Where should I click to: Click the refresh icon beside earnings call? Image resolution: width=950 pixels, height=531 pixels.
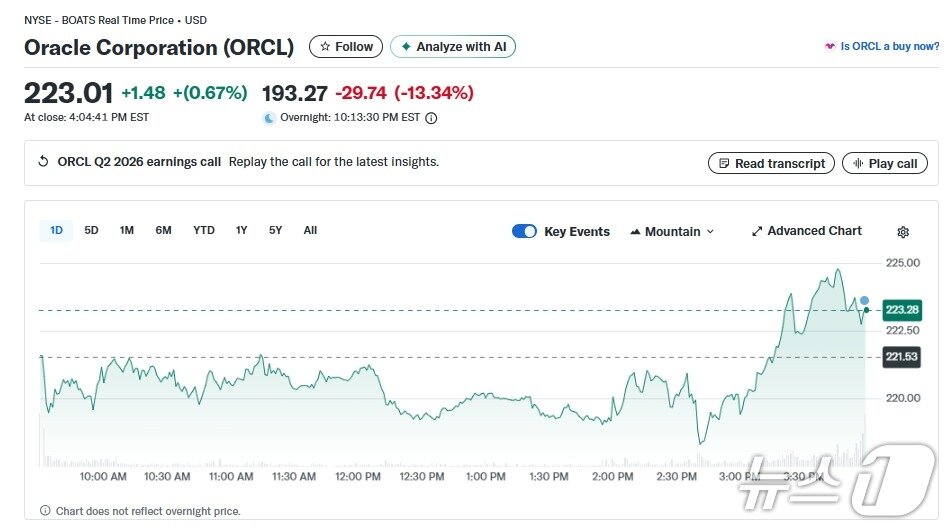(43, 162)
